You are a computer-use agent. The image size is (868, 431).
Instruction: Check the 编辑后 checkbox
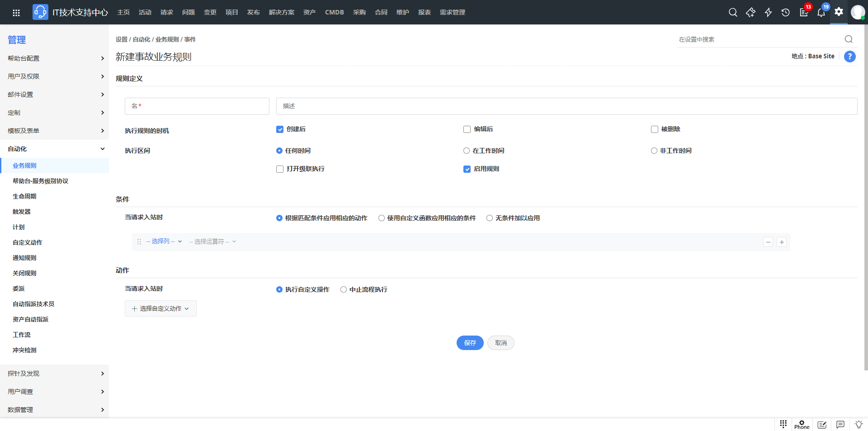(467, 129)
